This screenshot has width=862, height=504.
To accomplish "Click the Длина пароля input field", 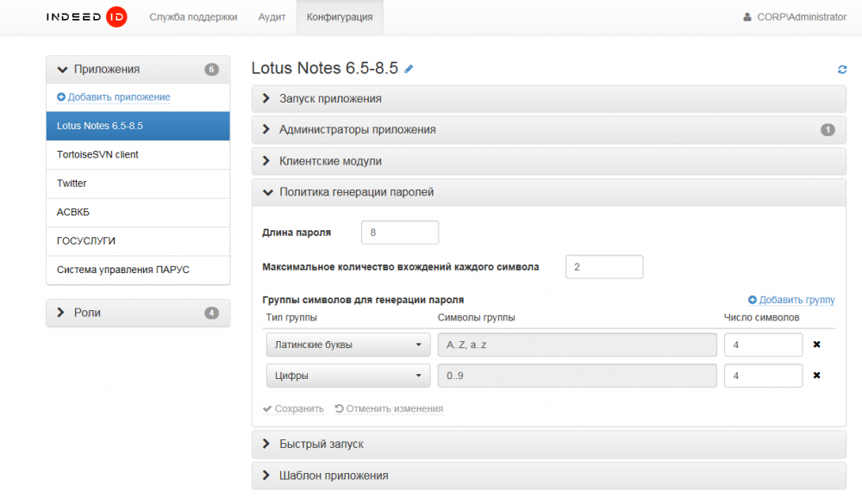I will click(400, 233).
